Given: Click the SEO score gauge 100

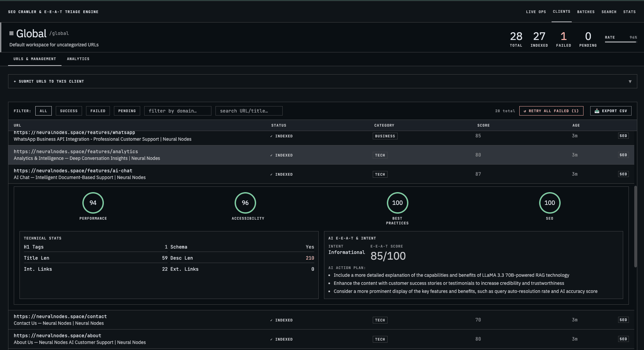Looking at the screenshot, I should [x=550, y=203].
